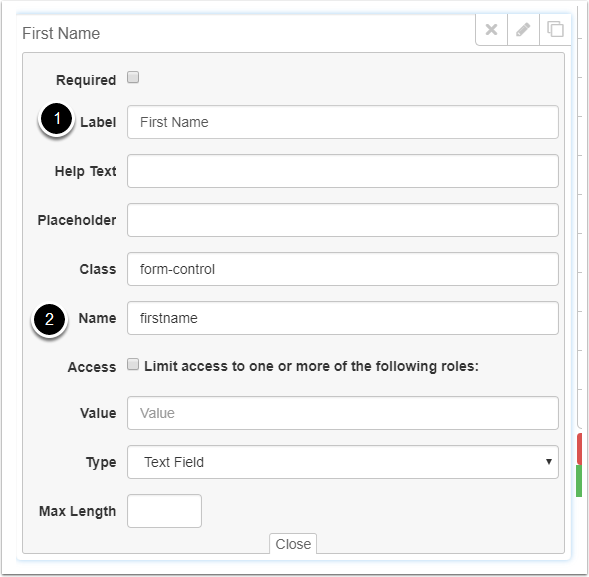Click the green bar at right edge
The image size is (589, 577).
(579, 481)
